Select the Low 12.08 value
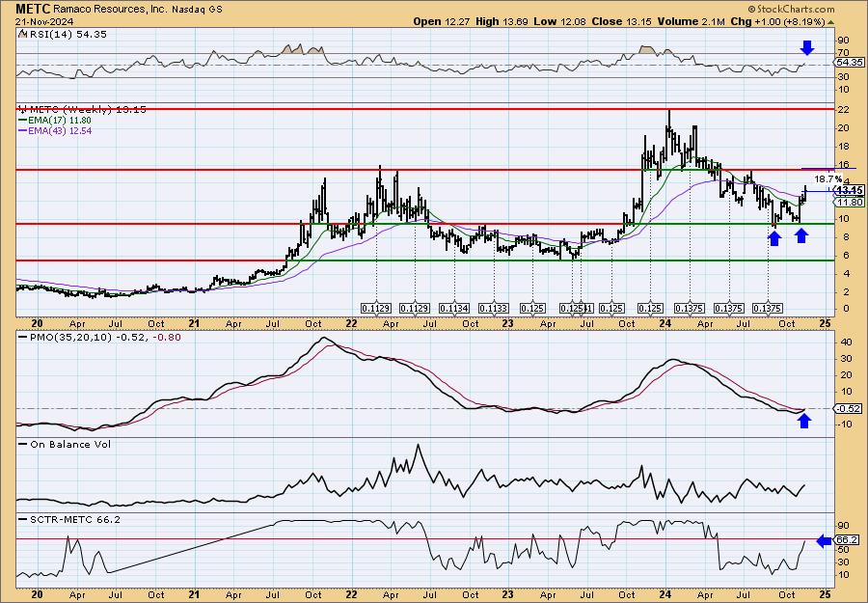The image size is (868, 603). pyautogui.click(x=559, y=21)
